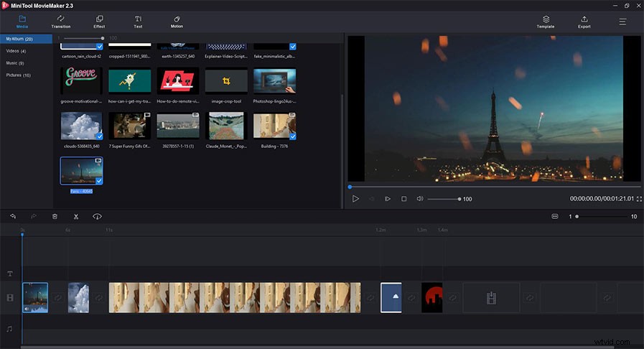Click the Export button
Screen dimensions: 644x349
[x=584, y=22]
